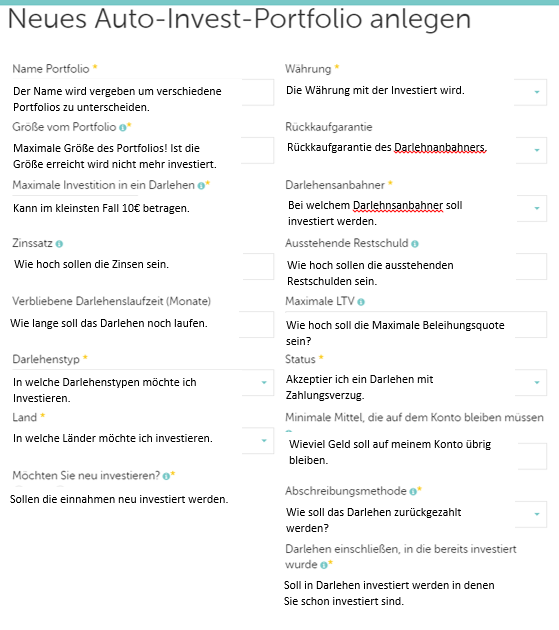Click the Maximale LTV info icon
Viewport: 559px width, 630px height.
click(x=361, y=302)
